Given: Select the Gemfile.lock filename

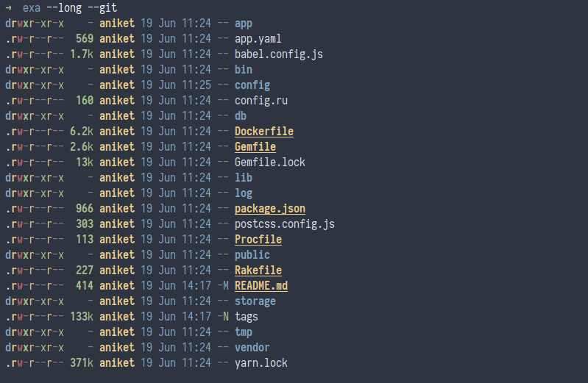Looking at the screenshot, I should [269, 162].
